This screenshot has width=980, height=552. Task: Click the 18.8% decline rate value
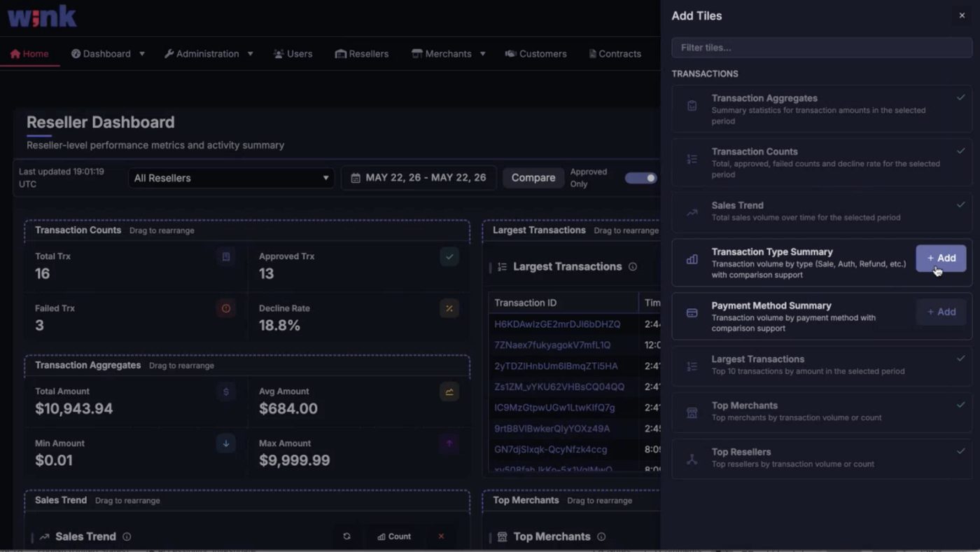[279, 326]
